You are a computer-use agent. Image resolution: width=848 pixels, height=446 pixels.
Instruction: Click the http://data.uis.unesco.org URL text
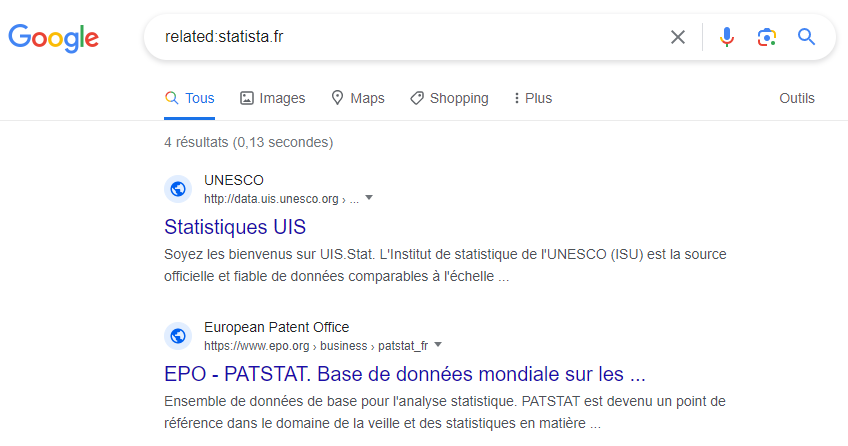click(271, 199)
